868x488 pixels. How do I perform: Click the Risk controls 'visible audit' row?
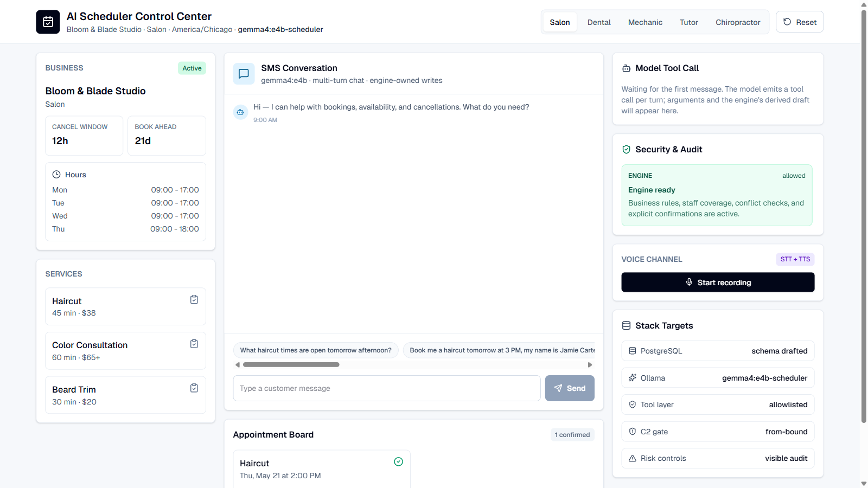pyautogui.click(x=718, y=459)
